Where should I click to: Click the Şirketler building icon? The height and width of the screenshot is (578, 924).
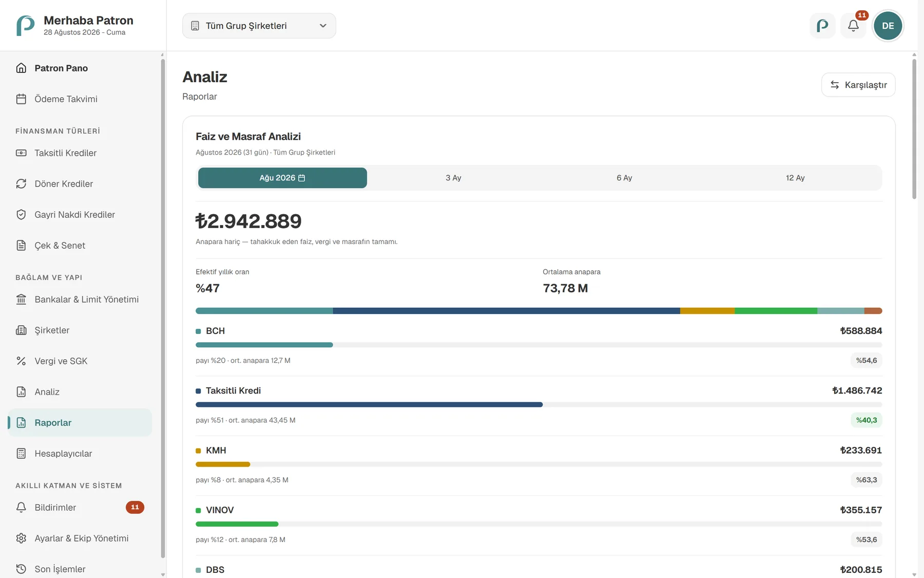pos(21,330)
